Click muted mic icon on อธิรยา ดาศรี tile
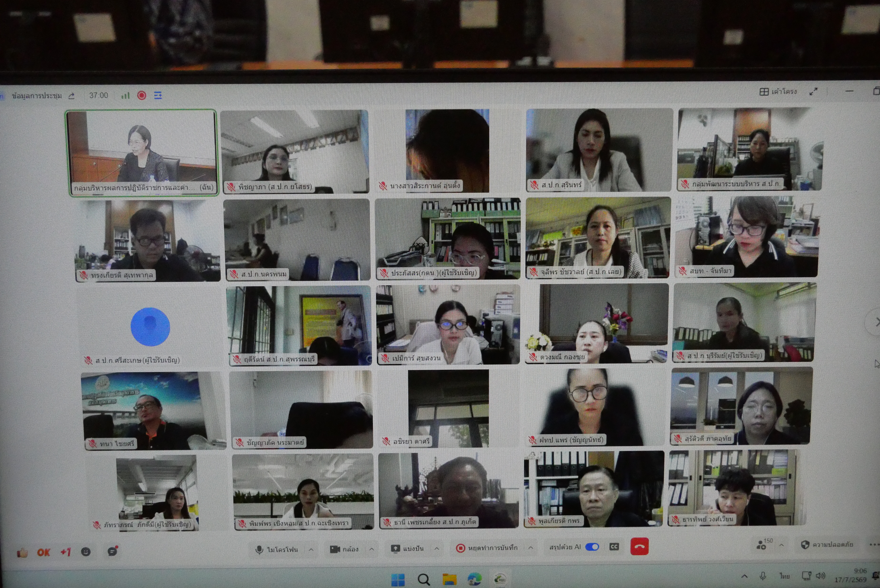Viewport: 880px width, 588px height. 386,441
